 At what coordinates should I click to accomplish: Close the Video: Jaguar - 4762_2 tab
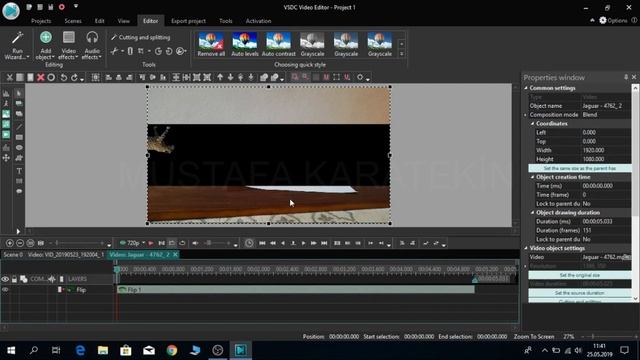(175, 255)
